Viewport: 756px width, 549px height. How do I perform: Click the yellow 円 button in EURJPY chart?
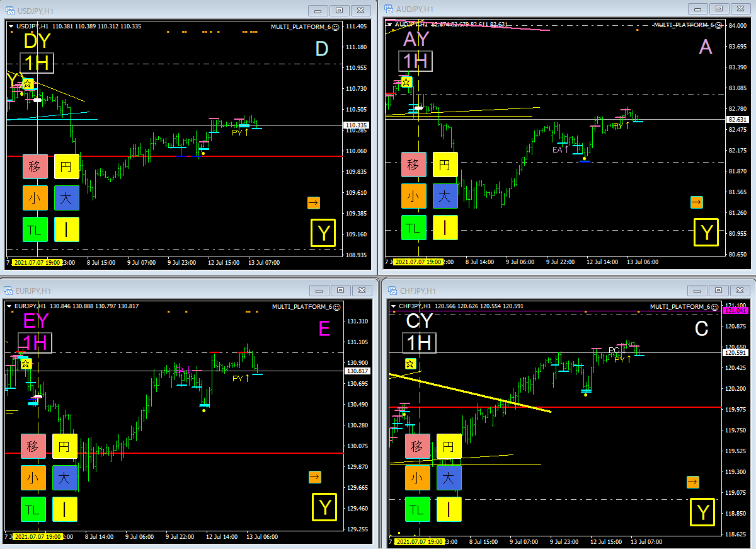coord(64,446)
